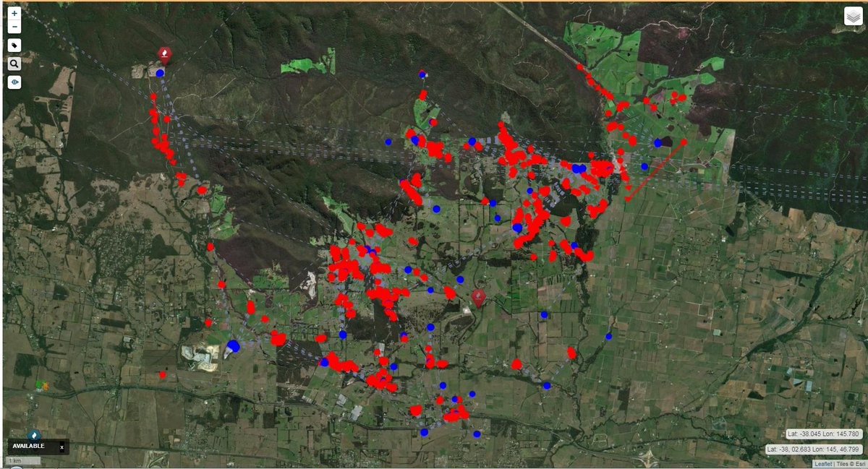Image resolution: width=868 pixels, height=469 pixels.
Task: Open the Tiles © Esri attribution link
Action: (851, 463)
